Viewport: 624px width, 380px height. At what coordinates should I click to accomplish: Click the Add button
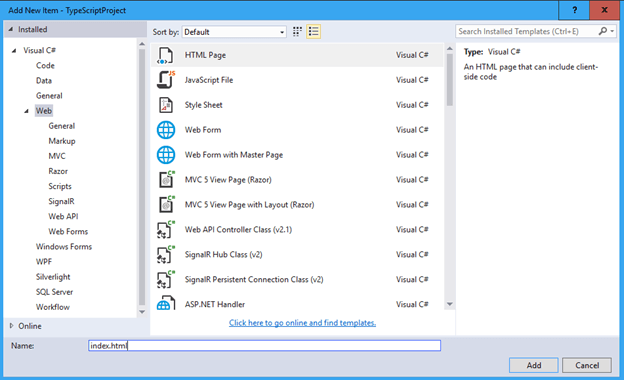[534, 365]
